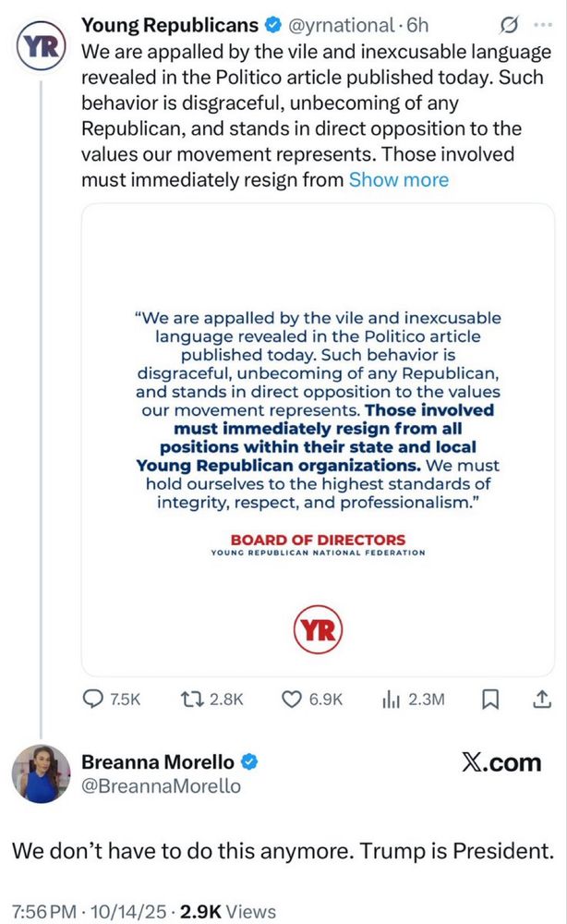This screenshot has height=924, width=567.
Task: Like the post with heart icon
Action: (x=292, y=700)
